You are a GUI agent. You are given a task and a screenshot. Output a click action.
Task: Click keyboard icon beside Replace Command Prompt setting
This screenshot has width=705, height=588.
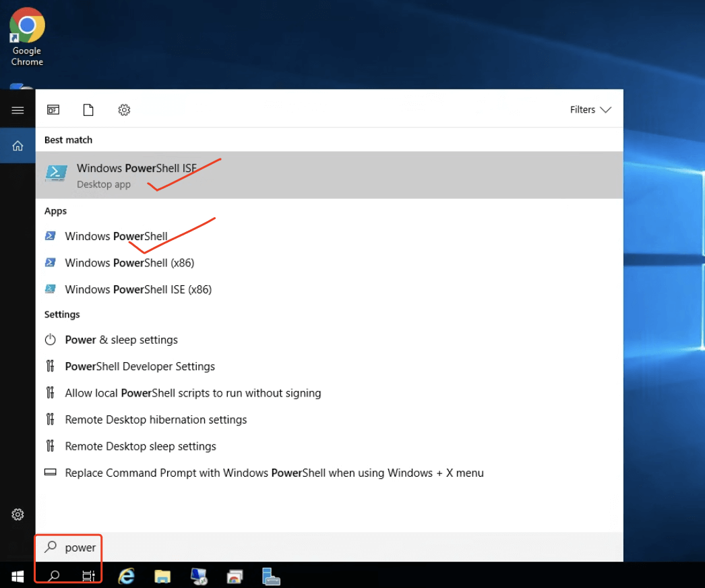(x=51, y=473)
